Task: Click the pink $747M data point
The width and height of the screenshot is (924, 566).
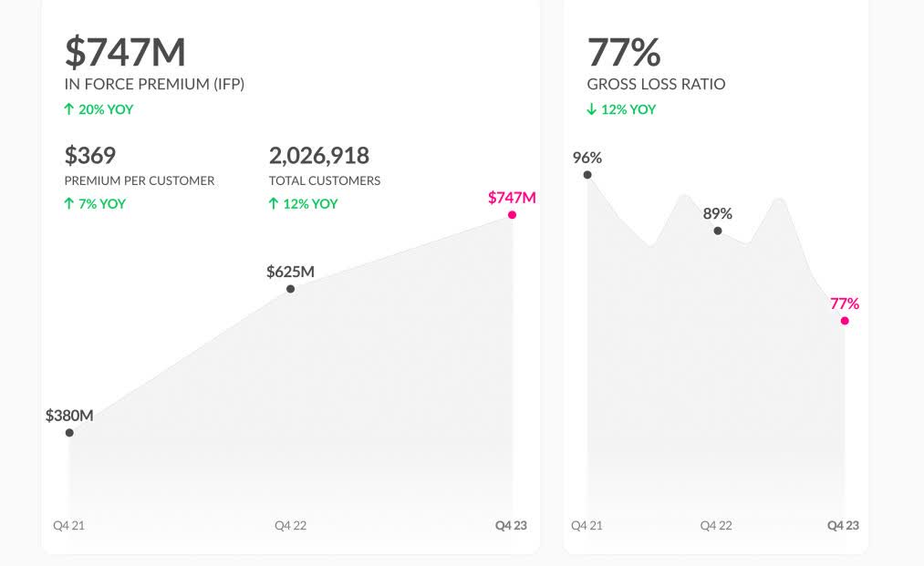Action: [513, 215]
